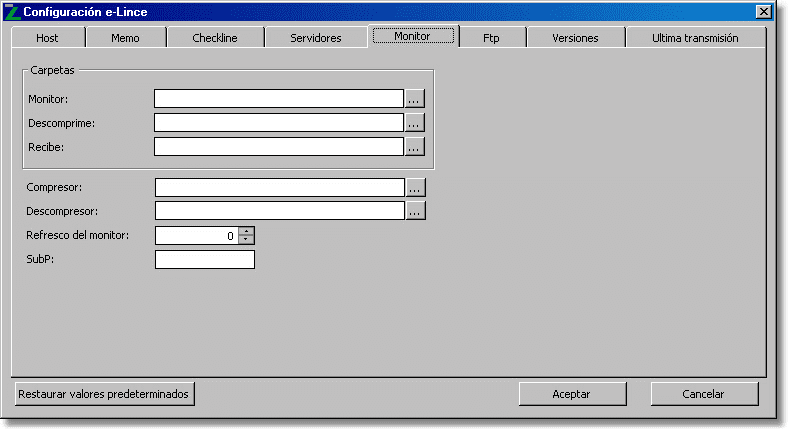Focus the Descompresor field

point(280,211)
